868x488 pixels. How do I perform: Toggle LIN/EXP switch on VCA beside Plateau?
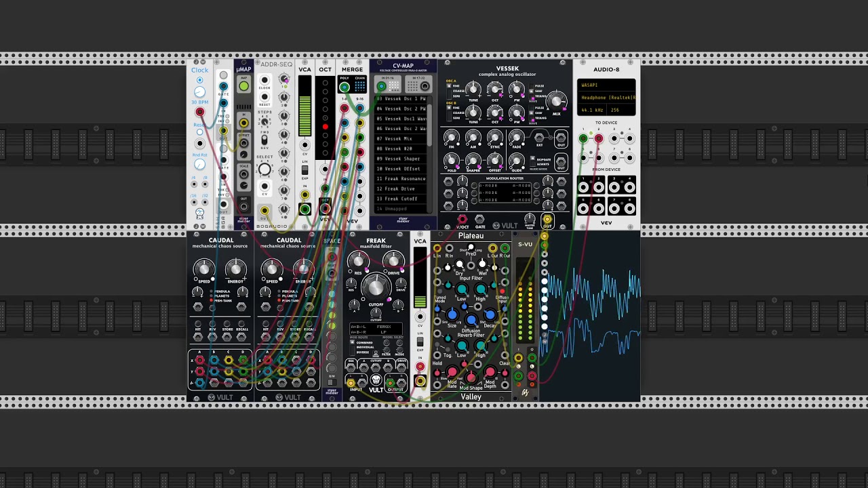[420, 340]
